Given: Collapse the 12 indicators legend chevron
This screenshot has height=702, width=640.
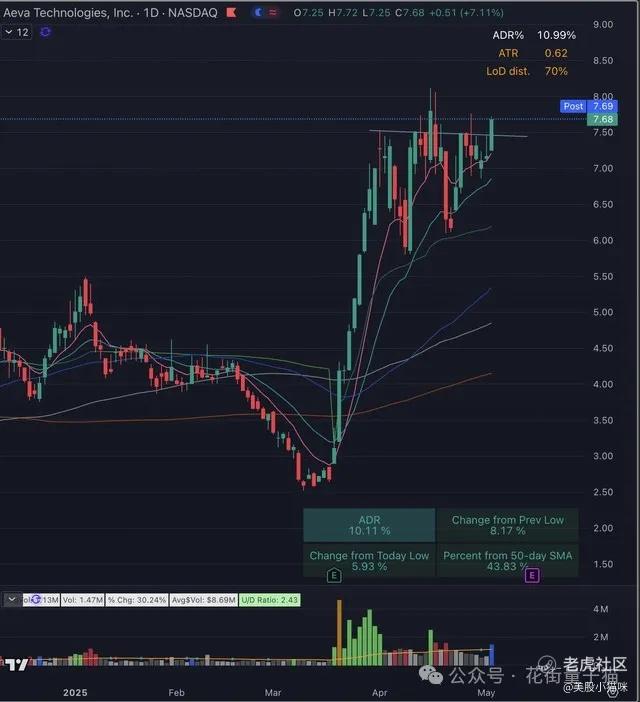Looking at the screenshot, I should tap(9, 32).
